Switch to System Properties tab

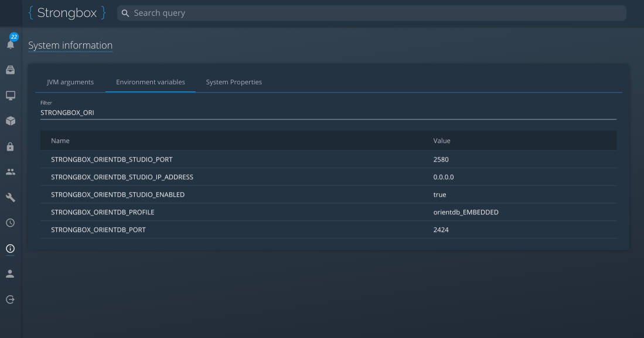pos(234,82)
